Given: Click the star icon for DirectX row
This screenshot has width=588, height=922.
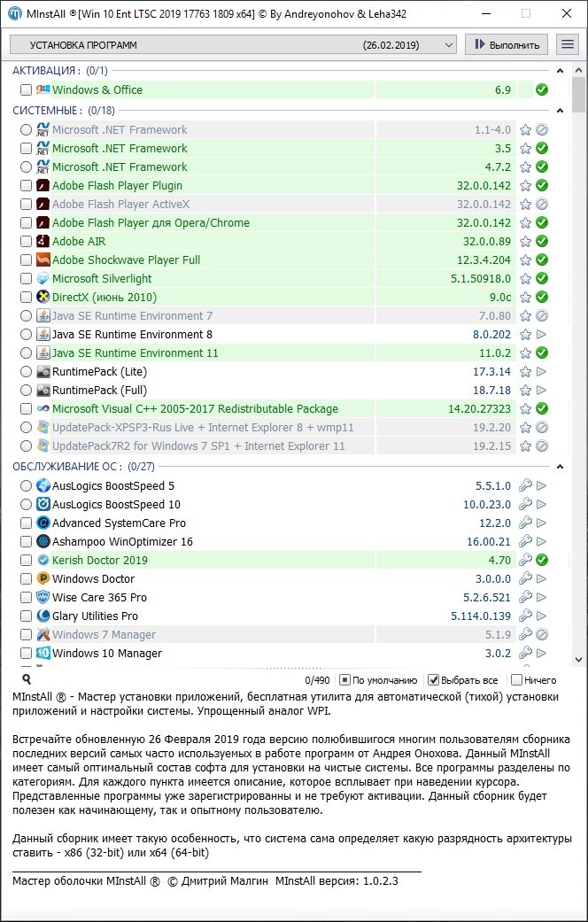Looking at the screenshot, I should coord(525,298).
